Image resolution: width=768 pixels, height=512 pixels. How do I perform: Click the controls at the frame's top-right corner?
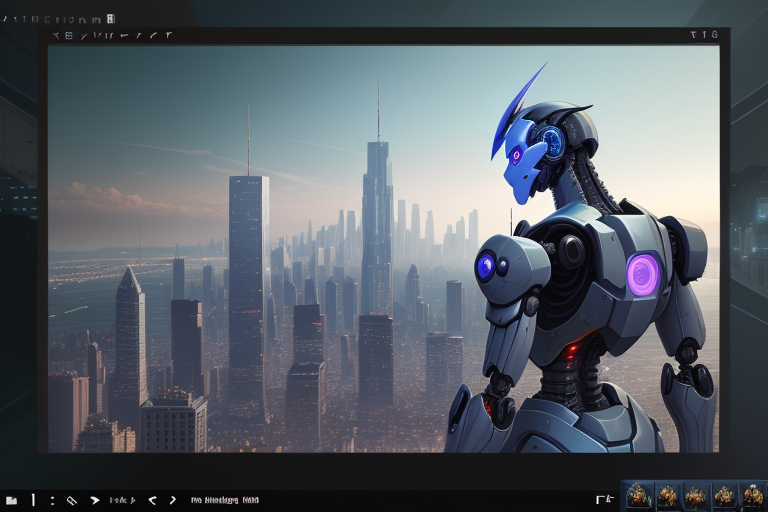coord(704,35)
